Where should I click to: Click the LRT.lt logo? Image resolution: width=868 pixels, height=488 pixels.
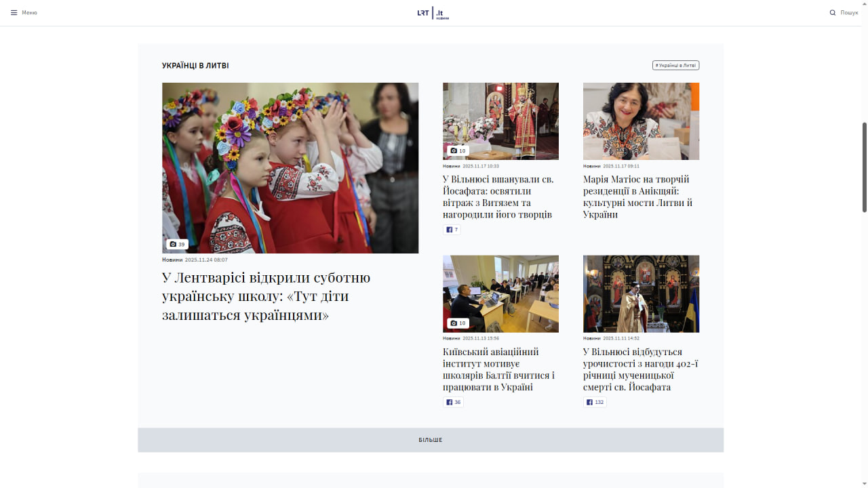[x=433, y=13]
